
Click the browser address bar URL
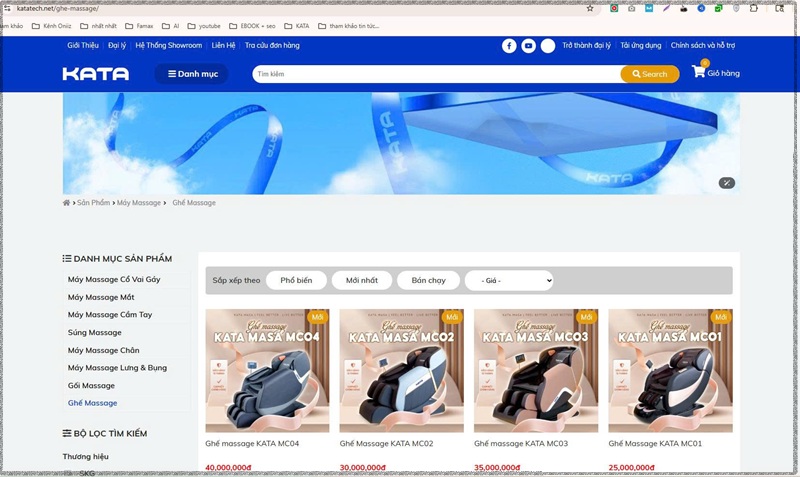tap(58, 9)
